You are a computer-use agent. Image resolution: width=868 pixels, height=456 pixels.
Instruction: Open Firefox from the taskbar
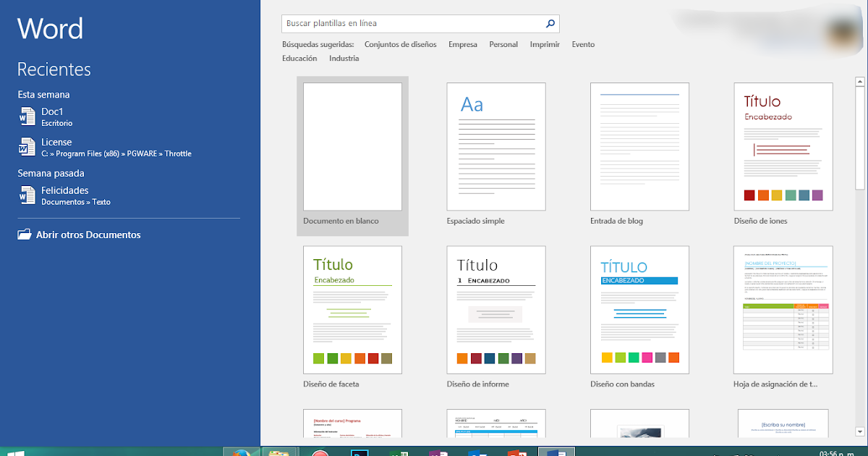point(242,452)
